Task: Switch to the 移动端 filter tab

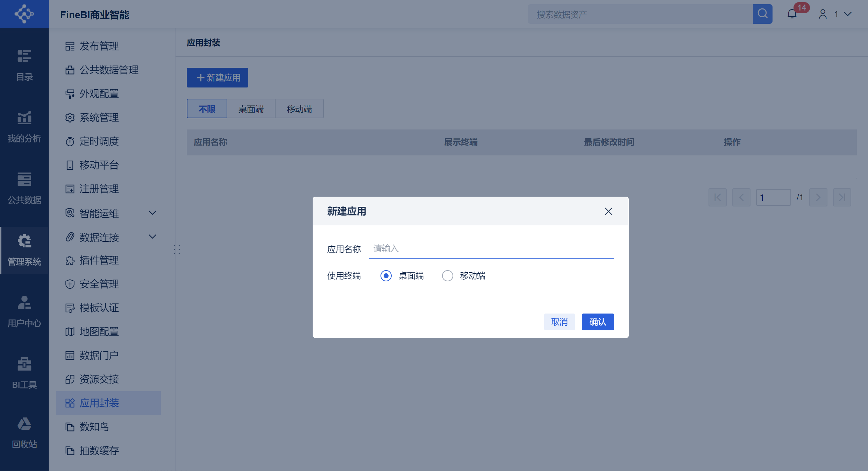Action: [299, 109]
